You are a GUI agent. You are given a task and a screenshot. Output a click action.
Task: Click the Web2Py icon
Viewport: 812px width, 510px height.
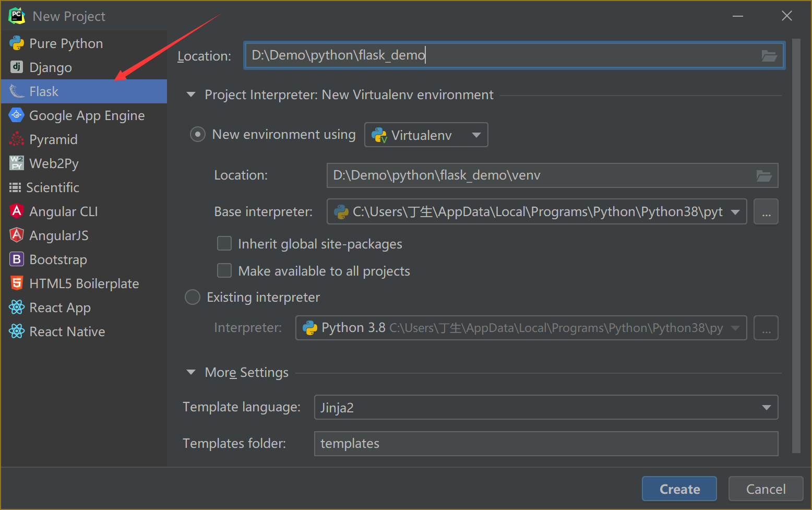[x=17, y=163]
